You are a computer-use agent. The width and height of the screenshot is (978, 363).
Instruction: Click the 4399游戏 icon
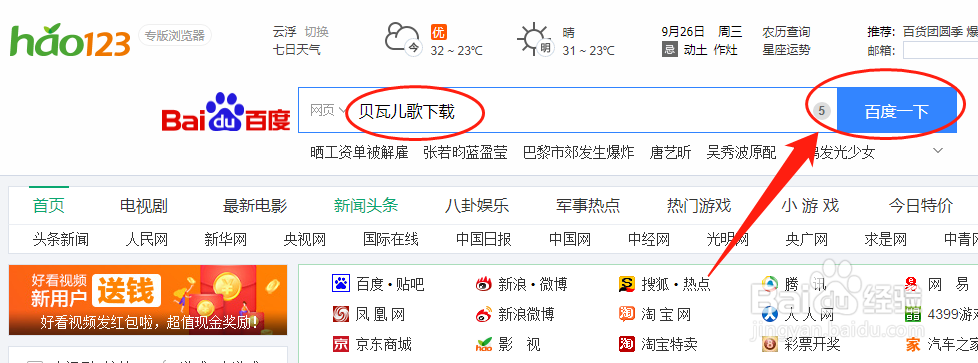click(913, 314)
